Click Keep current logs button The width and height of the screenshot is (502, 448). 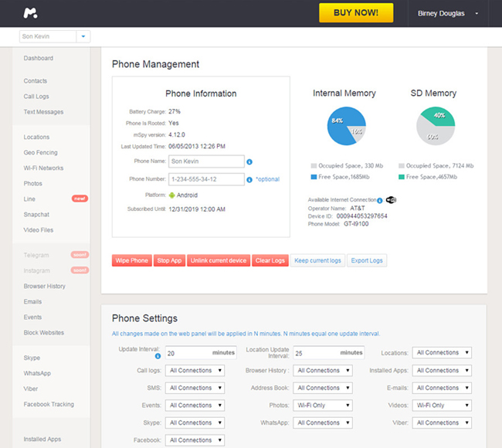[x=317, y=260]
